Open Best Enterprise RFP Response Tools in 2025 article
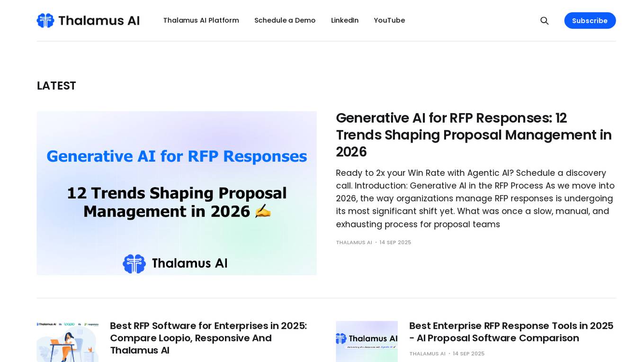The width and height of the screenshot is (644, 362). (x=511, y=332)
